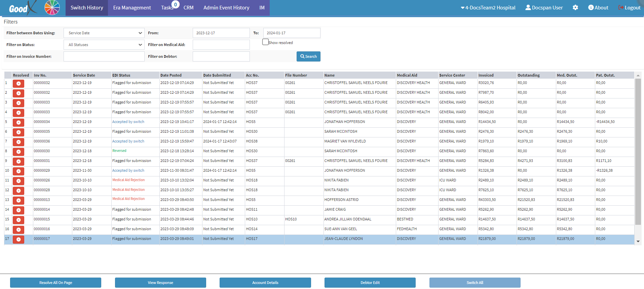Click the Filter on Medical Aid field
Viewport: 644px width, 289px height.
tap(221, 45)
